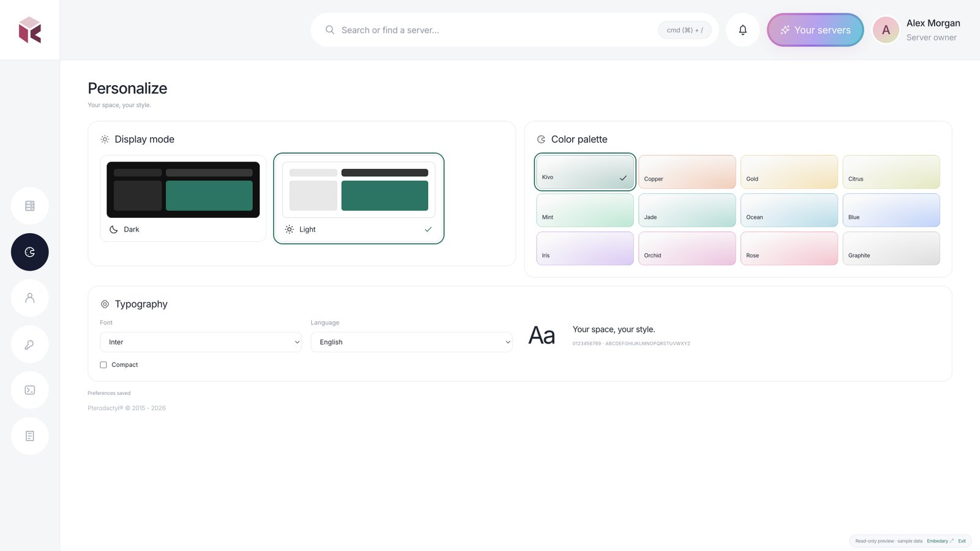
Task: Click the Dark mode preview thumbnail
Action: click(183, 190)
